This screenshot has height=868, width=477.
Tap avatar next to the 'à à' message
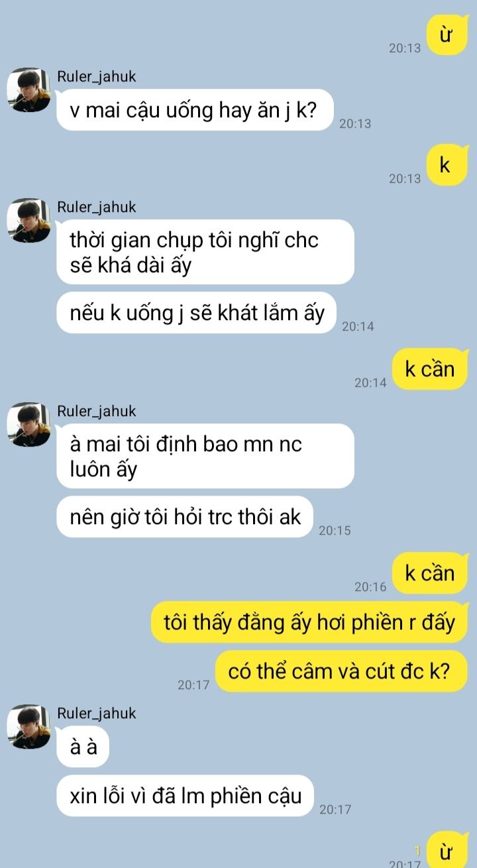coord(29,727)
